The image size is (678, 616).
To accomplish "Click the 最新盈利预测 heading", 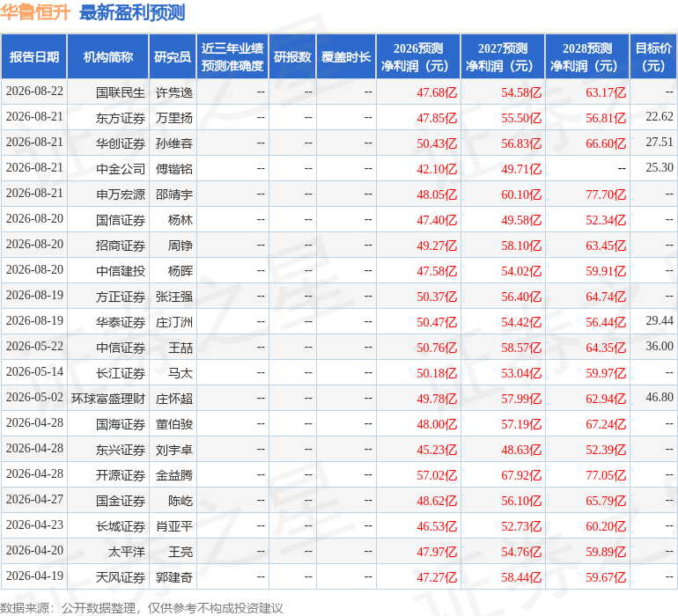I will 132,12.
